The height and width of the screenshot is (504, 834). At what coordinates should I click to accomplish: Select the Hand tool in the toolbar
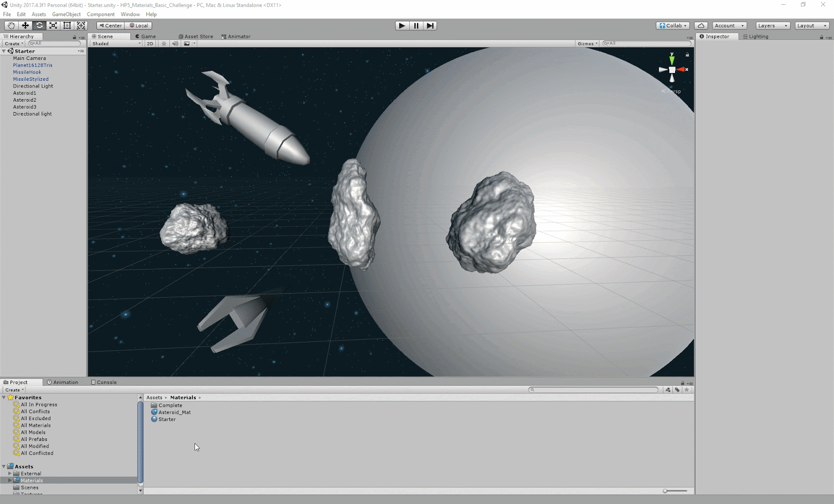point(11,26)
